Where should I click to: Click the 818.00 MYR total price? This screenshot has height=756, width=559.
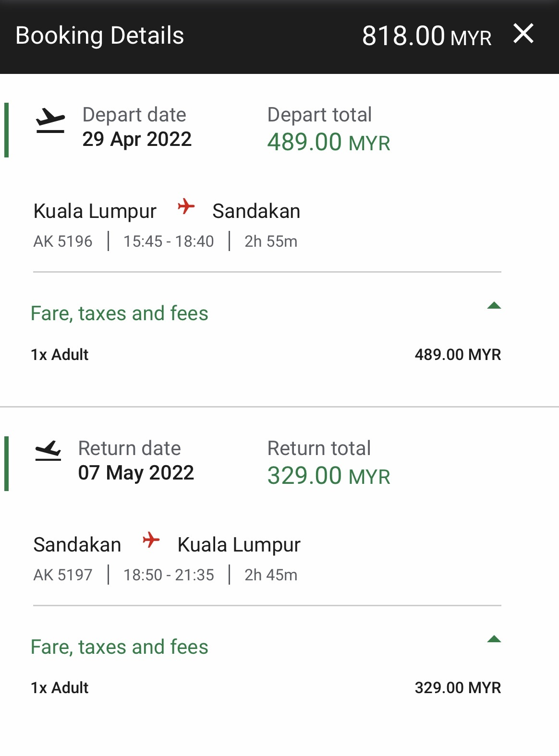pos(426,36)
